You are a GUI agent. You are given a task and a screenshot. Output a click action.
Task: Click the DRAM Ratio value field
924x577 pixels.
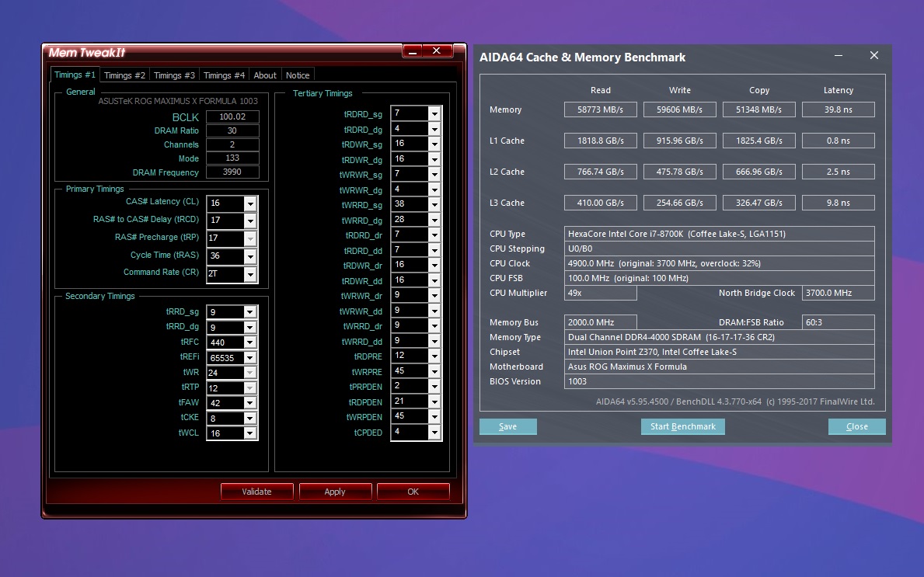pos(232,130)
